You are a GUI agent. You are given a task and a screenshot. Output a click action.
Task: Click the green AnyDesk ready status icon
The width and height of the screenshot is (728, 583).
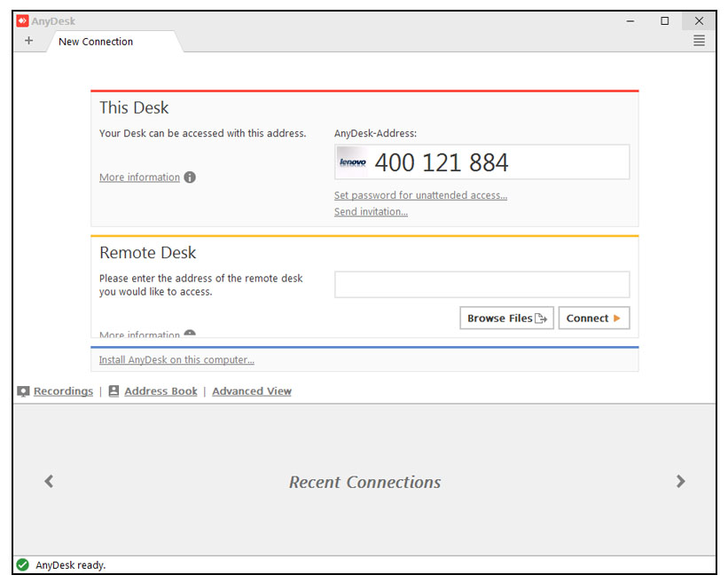(23, 565)
